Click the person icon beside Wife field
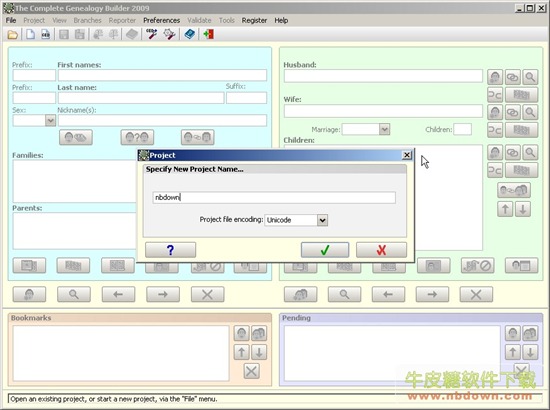 point(495,112)
